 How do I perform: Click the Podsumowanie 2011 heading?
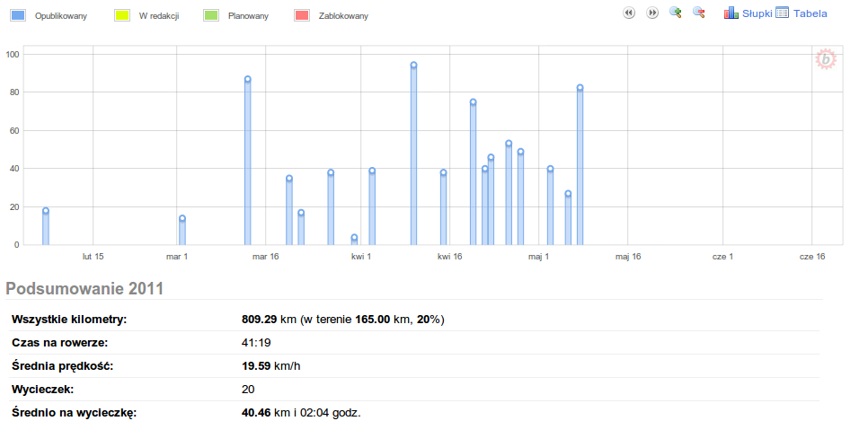(84, 288)
